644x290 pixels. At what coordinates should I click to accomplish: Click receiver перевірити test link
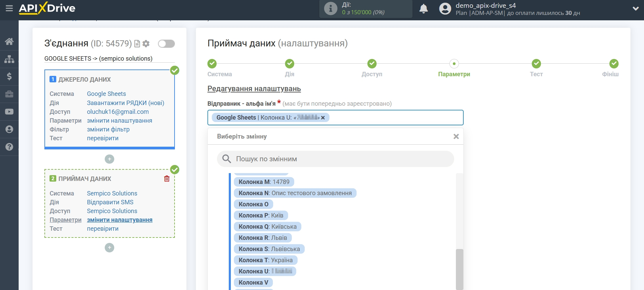point(103,229)
